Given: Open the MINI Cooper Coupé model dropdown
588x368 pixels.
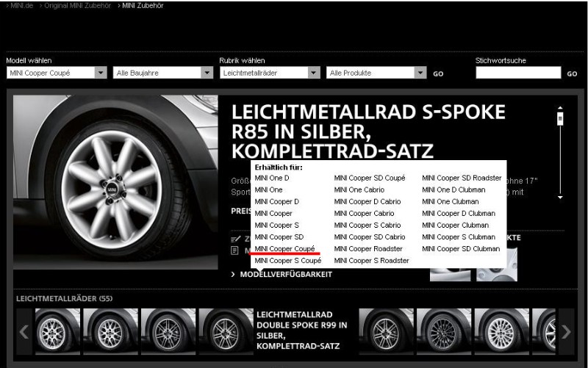Looking at the screenshot, I should pos(101,73).
